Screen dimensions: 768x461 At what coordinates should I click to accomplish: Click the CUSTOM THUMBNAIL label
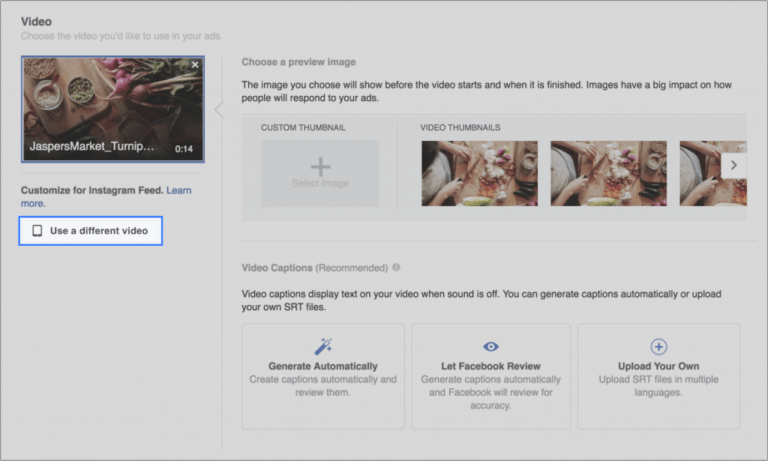point(303,128)
